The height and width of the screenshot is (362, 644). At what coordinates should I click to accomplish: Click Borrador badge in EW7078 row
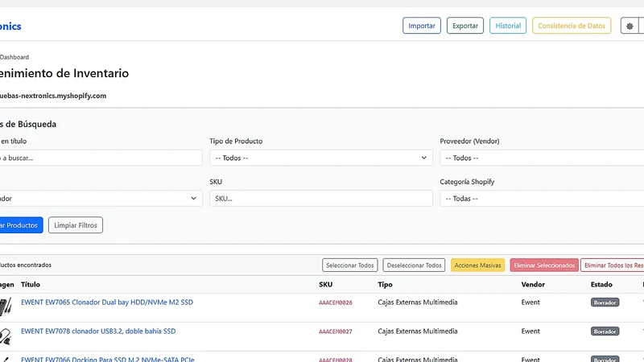coord(605,331)
